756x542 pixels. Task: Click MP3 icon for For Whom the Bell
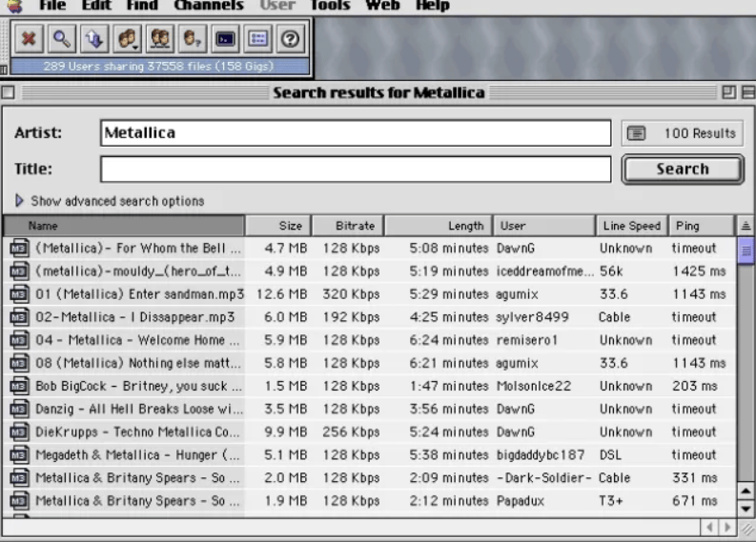click(19, 248)
